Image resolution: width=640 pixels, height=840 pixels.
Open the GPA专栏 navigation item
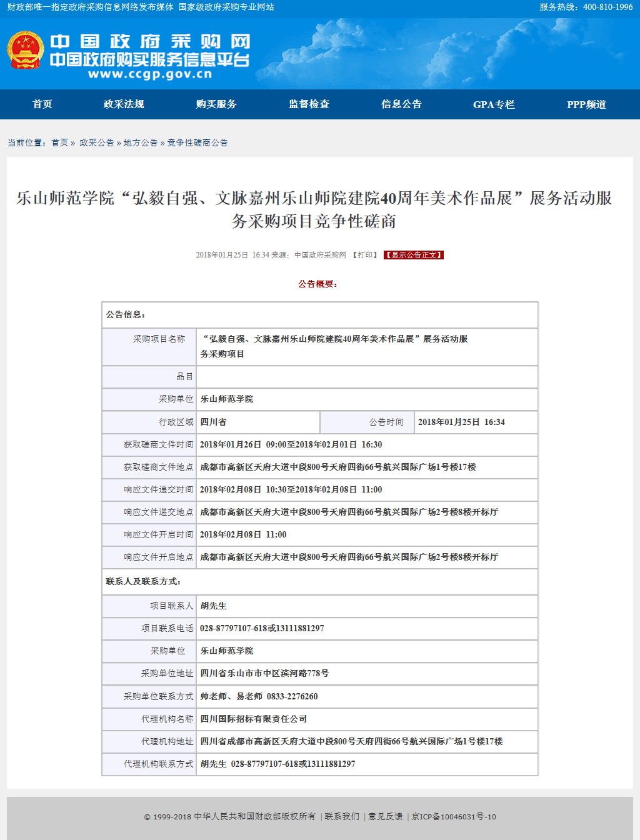tap(494, 104)
